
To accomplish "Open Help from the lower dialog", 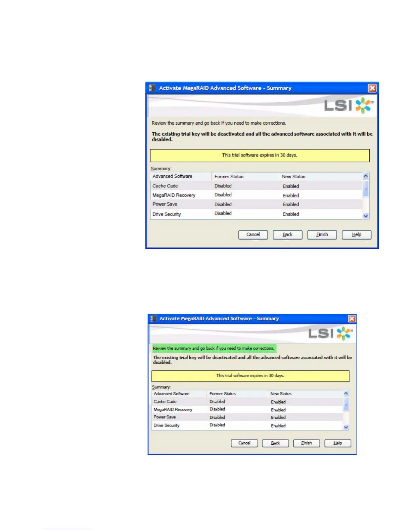I will [x=338, y=443].
